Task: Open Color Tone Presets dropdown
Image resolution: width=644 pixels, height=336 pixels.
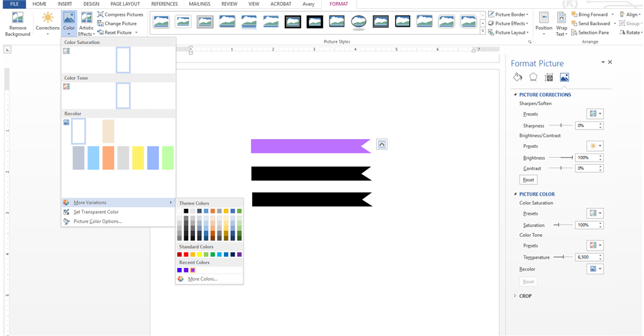Action: [595, 245]
